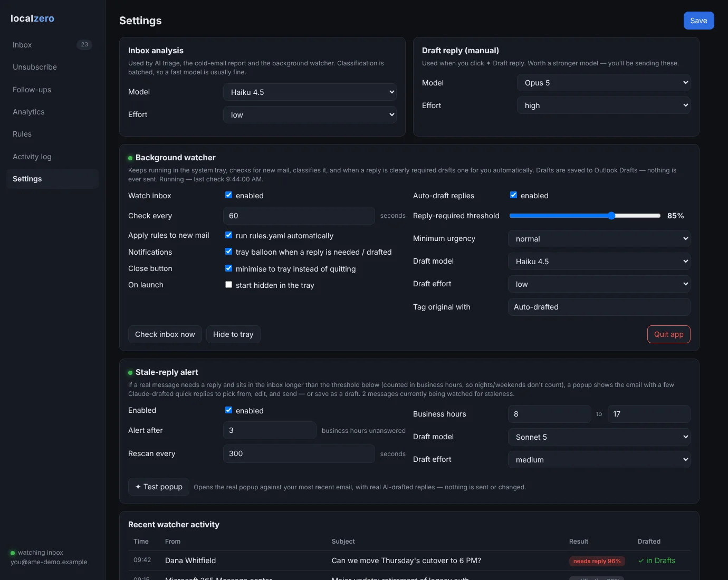Turn off Auto-draft replies checkbox
The height and width of the screenshot is (580, 728).
[513, 195]
